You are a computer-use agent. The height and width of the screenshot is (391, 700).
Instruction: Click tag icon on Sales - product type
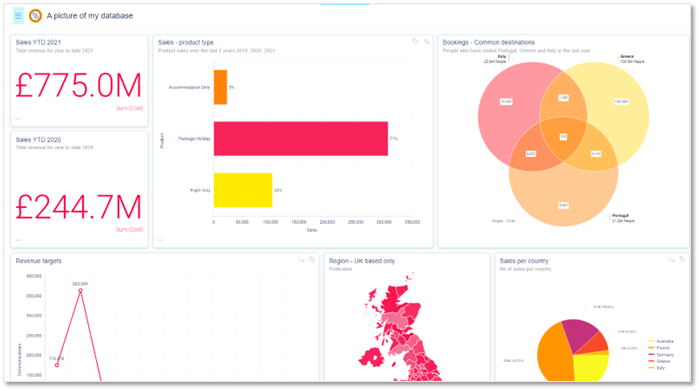pos(415,41)
